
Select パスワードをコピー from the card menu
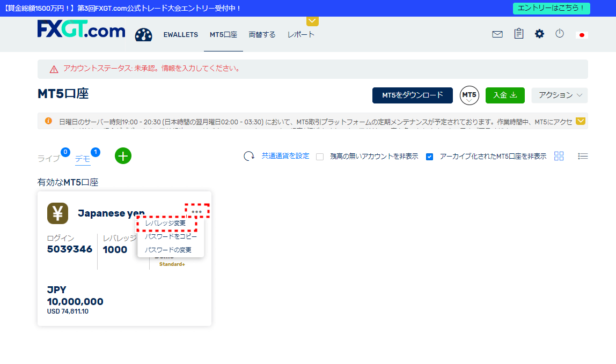tap(171, 236)
